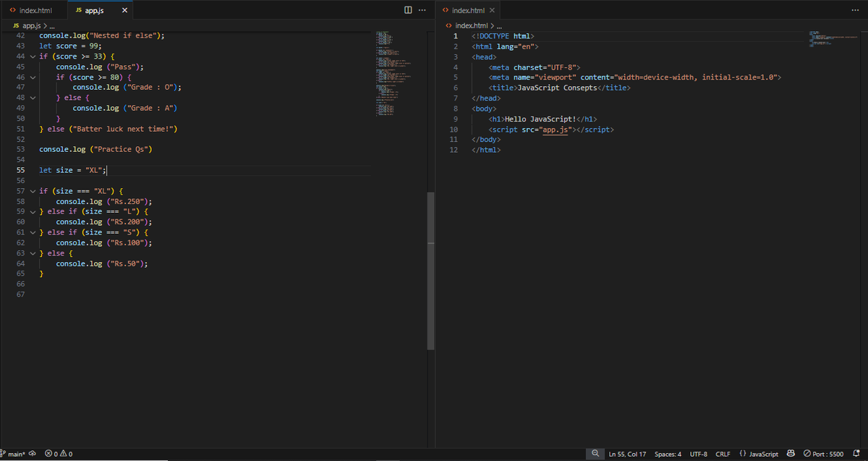The height and width of the screenshot is (461, 868).
Task: Click h1 'Hello JavaScript!' line
Action: pos(542,119)
